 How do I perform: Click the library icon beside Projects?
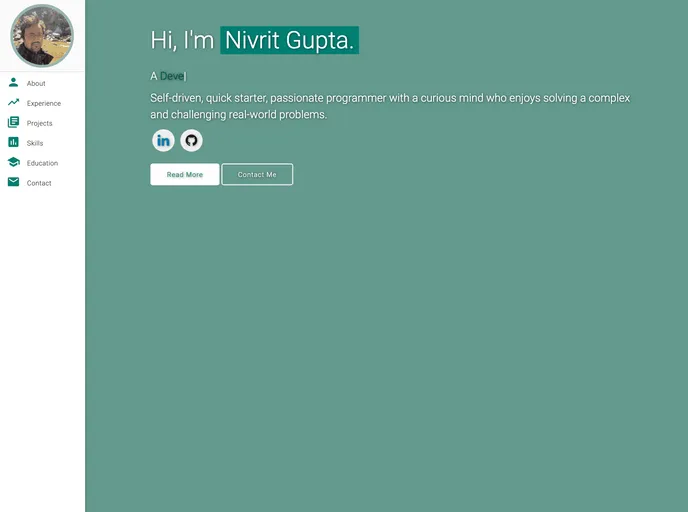point(13,123)
